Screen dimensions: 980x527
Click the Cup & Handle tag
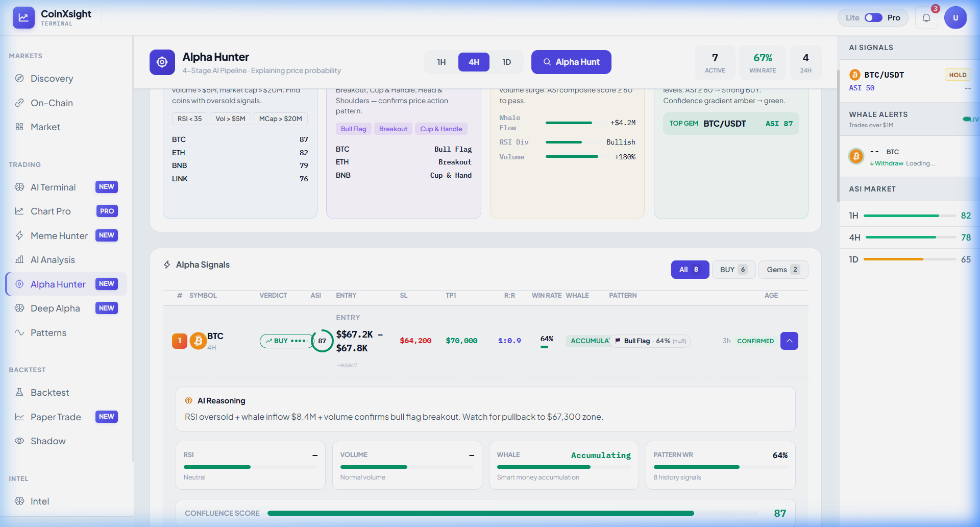pos(441,129)
